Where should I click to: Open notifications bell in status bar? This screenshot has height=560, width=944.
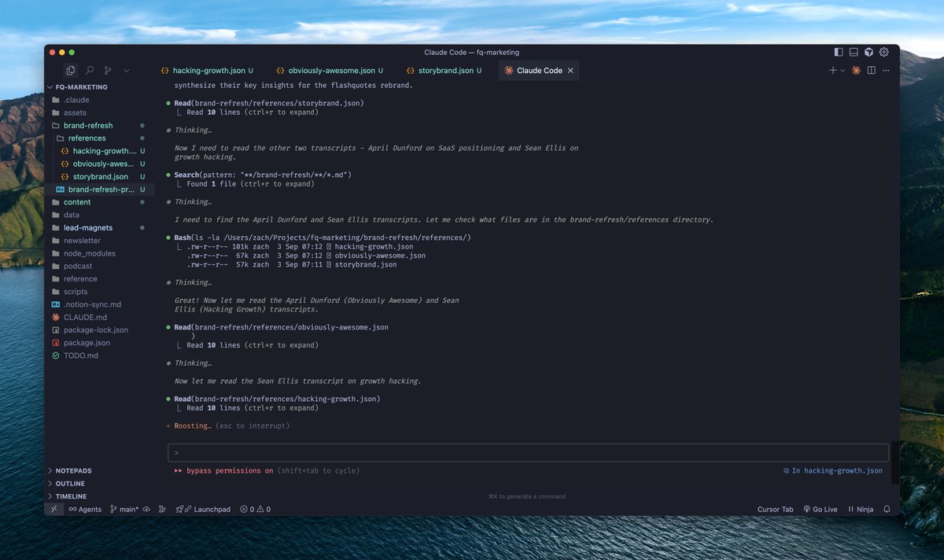[x=887, y=509]
